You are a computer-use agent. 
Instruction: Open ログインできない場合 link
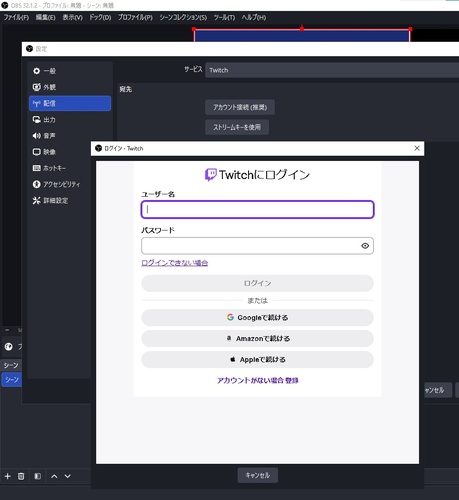[x=175, y=263]
